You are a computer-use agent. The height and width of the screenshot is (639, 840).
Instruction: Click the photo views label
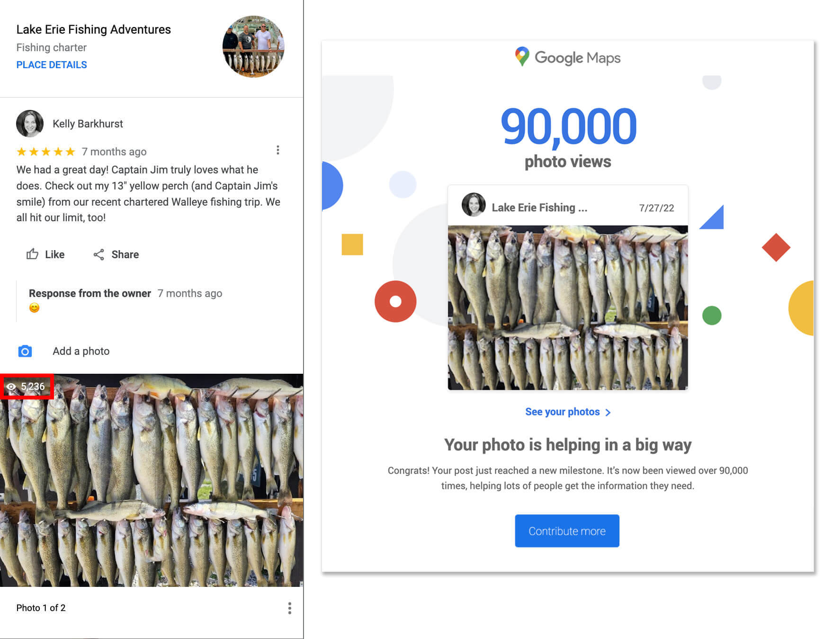568,162
